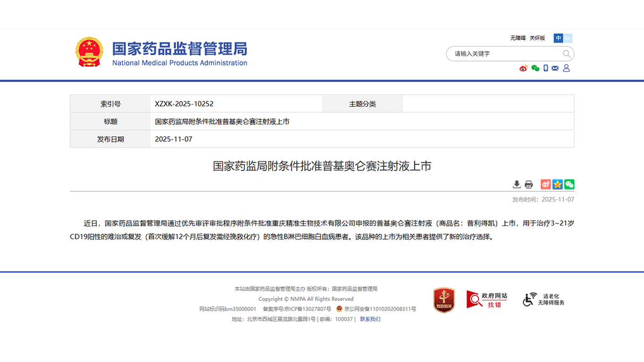Screen dimensions: 644x362
Task: Select the 中 language tab
Action: coord(557,38)
